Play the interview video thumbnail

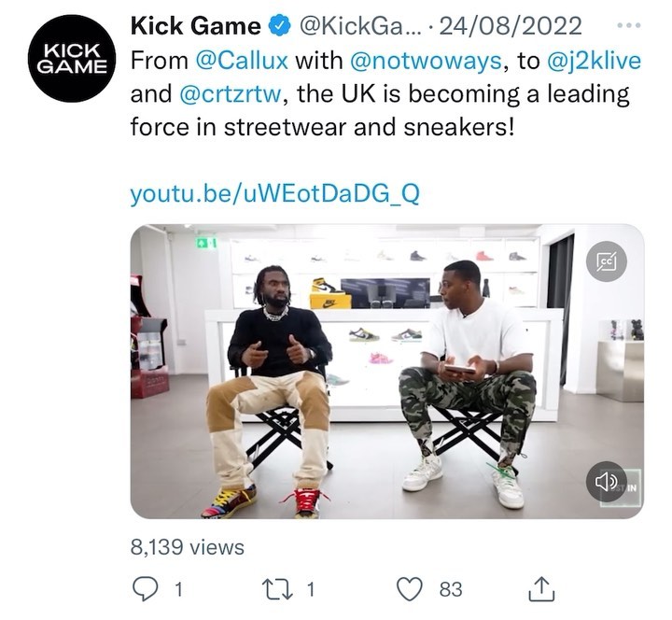[387, 372]
